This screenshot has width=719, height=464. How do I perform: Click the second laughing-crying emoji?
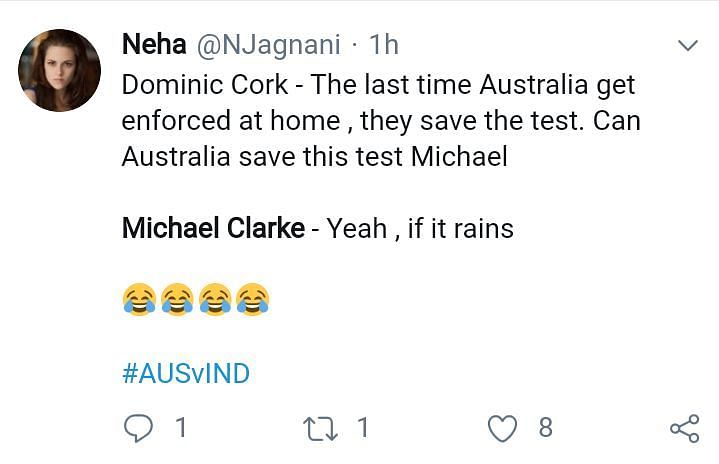177,299
